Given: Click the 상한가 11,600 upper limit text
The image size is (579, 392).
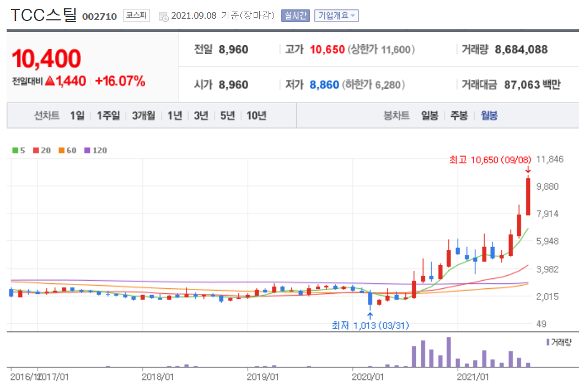Looking at the screenshot, I should tap(380, 50).
